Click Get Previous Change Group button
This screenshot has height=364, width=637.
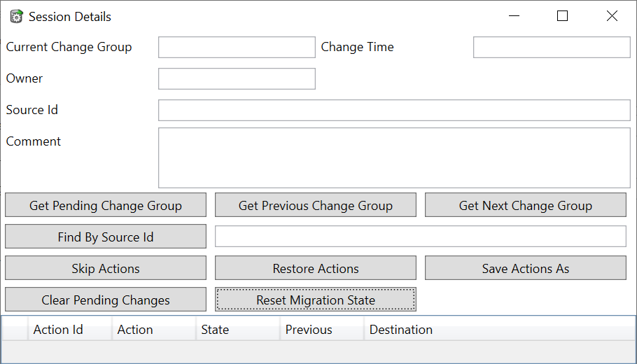coord(316,205)
